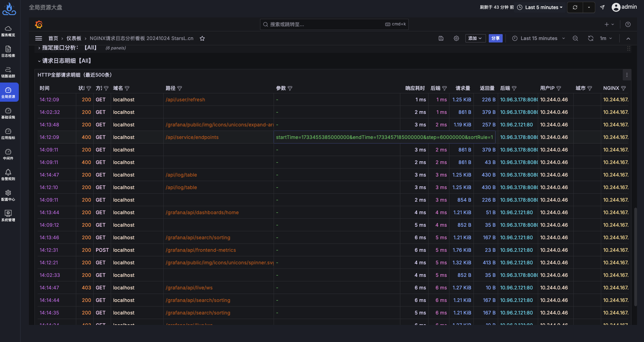The width and height of the screenshot is (644, 342).
Task: Open 告警规则 from the sidebar
Action: (8, 174)
